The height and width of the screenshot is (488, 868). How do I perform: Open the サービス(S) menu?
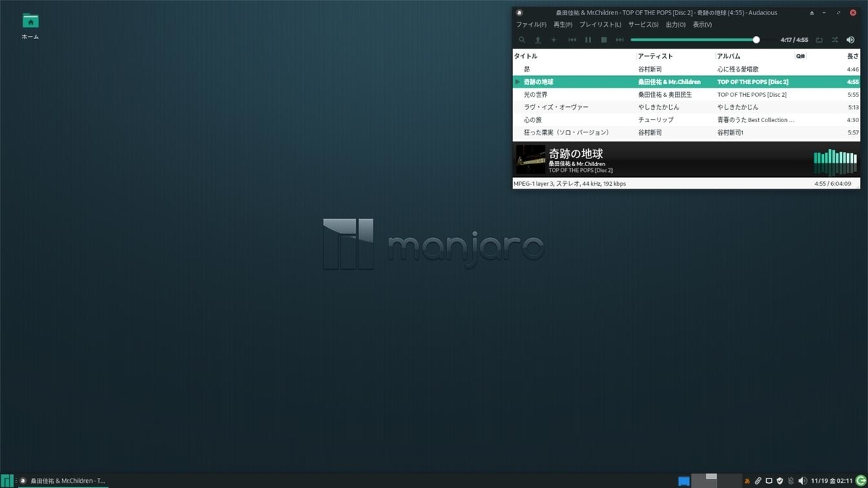click(643, 25)
